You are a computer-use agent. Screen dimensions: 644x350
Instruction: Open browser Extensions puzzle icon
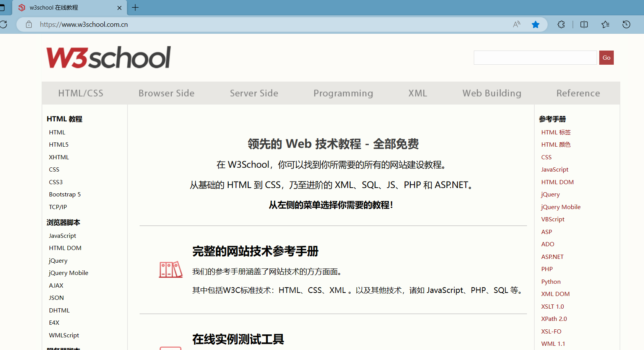(561, 25)
